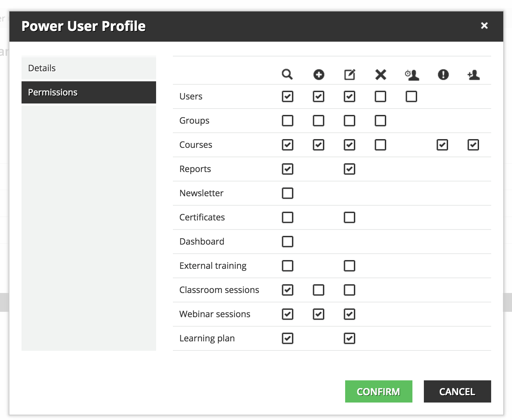Confirm the profile permissions
Viewport: 512px width, 420px height.
(x=378, y=391)
